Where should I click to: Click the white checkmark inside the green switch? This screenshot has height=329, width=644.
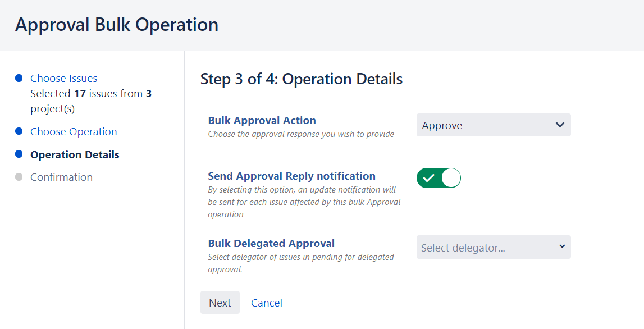[429, 178]
